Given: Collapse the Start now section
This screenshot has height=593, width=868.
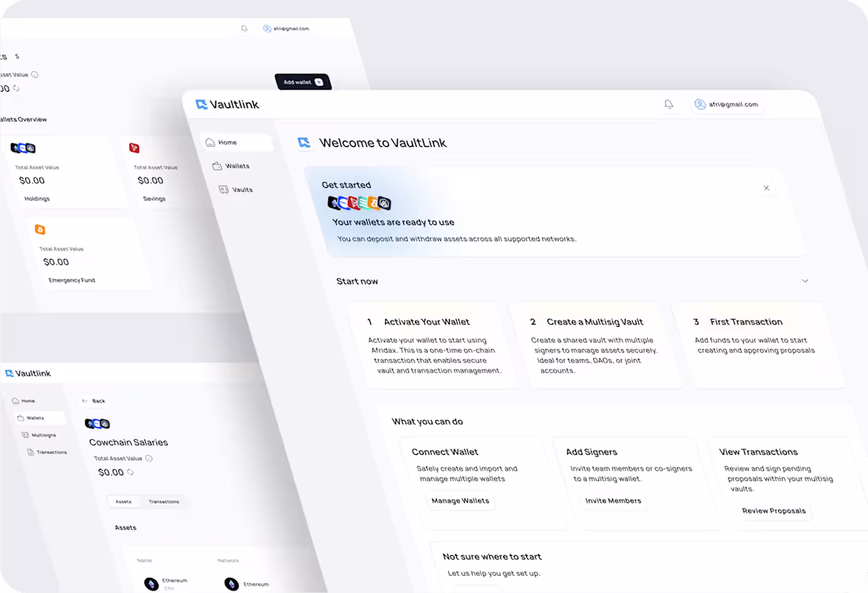Looking at the screenshot, I should 805,280.
